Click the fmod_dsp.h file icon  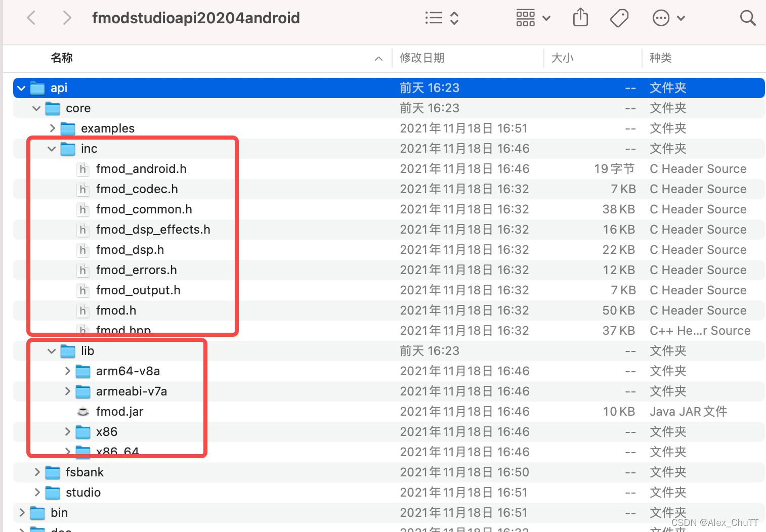click(83, 250)
